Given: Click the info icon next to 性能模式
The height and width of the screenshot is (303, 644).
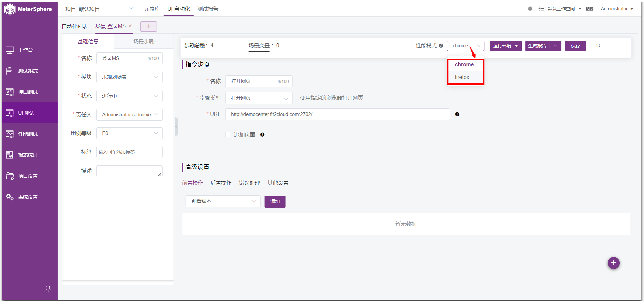Looking at the screenshot, I should [x=441, y=46].
